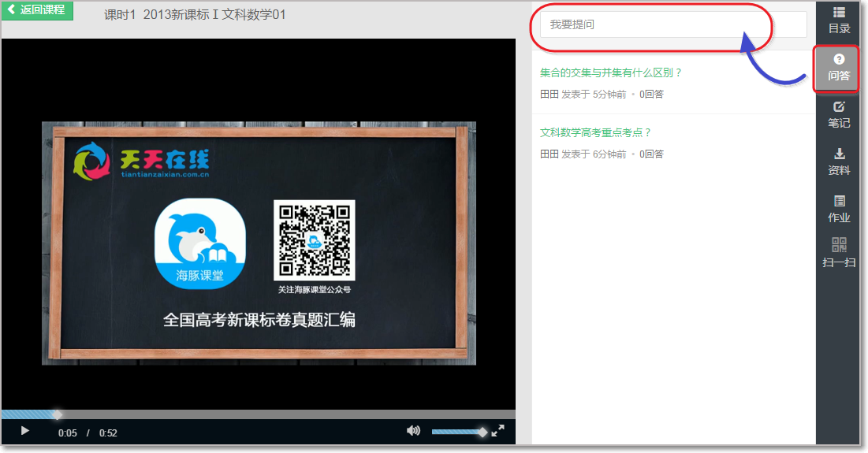This screenshot has height=453, width=868.
Task: Open the 目录 catalog tab in sidebar
Action: click(x=839, y=20)
